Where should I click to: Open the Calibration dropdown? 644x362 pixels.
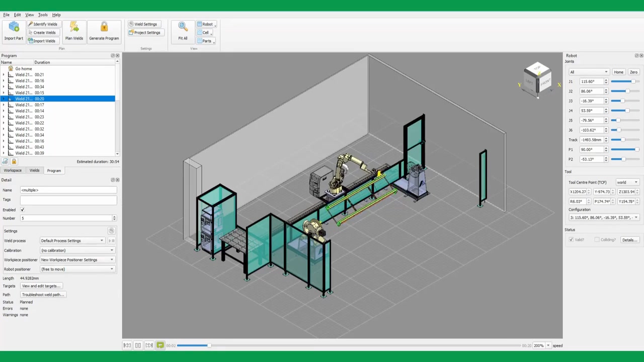(77, 250)
